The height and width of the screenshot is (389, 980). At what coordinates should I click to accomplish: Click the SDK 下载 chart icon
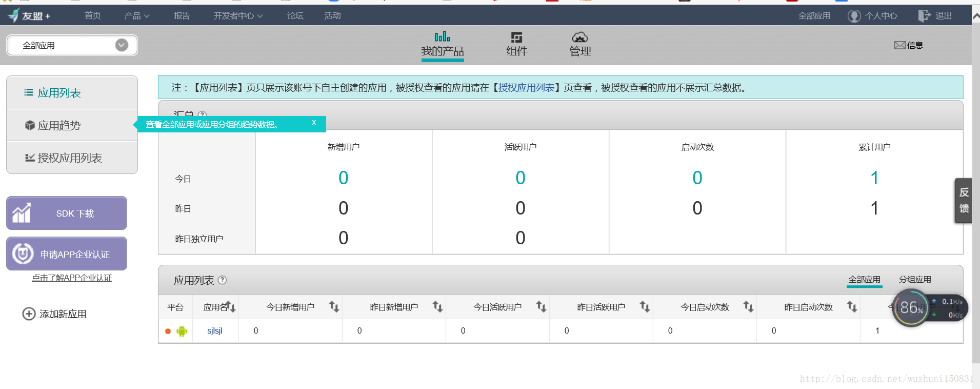(22, 213)
